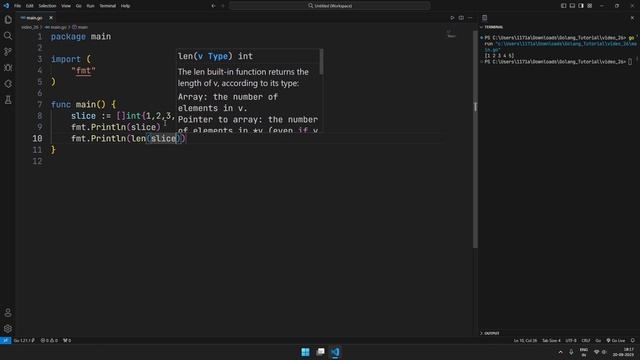Open the Accounts icon in activity bar

[x=8, y=313]
